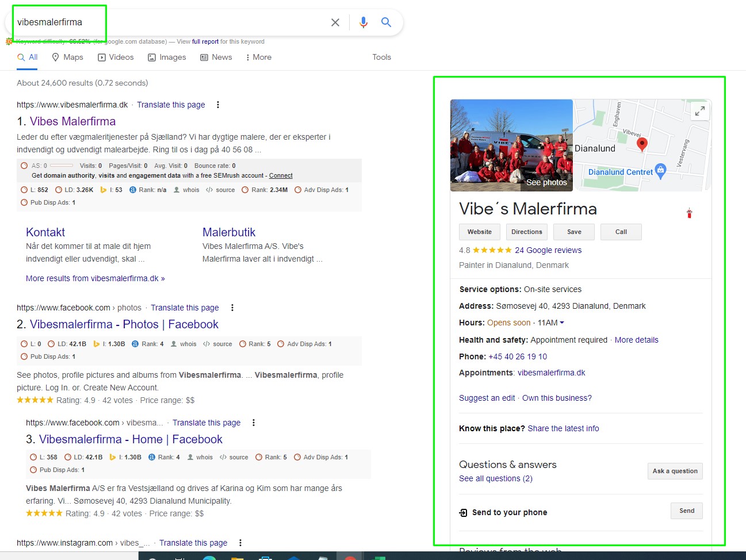This screenshot has width=746, height=560.
Task: Click the phone number +45 40 26 19 10
Action: (x=518, y=356)
